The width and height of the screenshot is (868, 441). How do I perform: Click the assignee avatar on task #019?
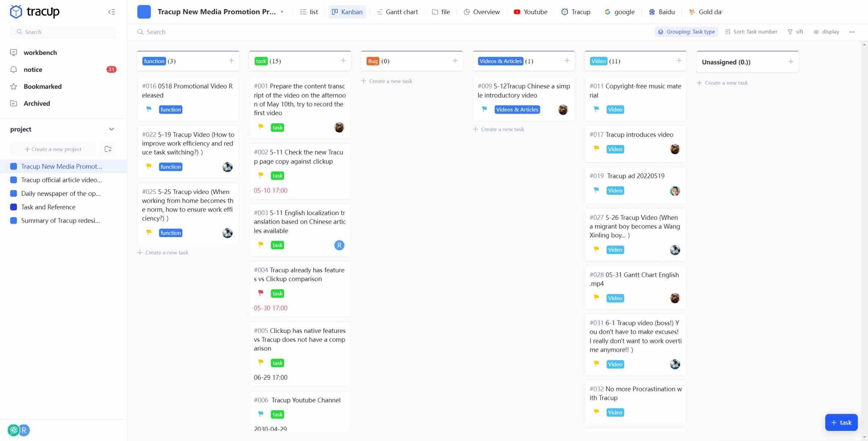tap(674, 191)
